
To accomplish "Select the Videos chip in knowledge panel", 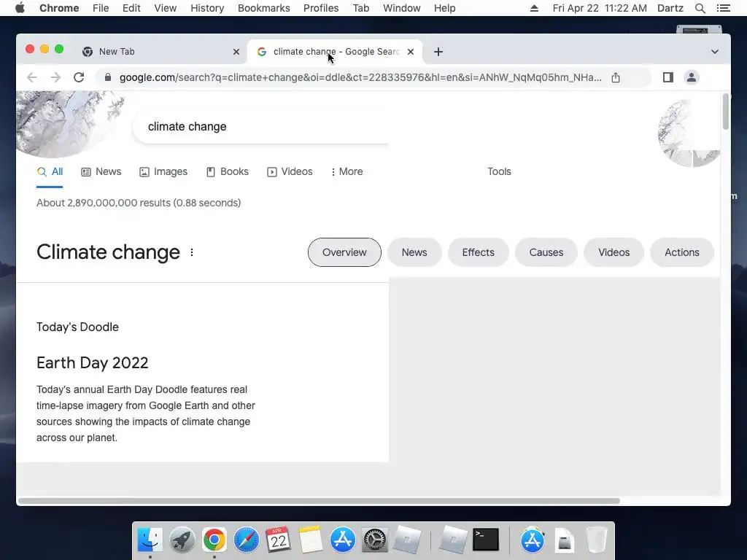I will pos(614,252).
